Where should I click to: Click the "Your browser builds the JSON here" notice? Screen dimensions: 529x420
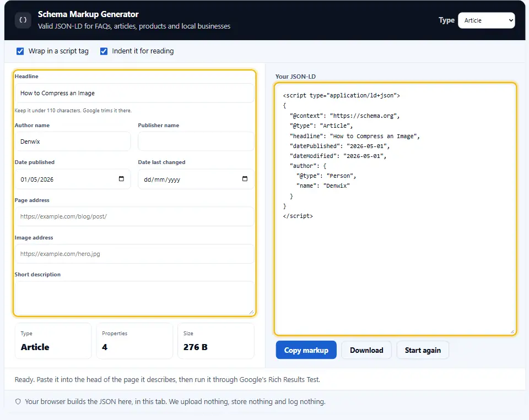point(175,401)
